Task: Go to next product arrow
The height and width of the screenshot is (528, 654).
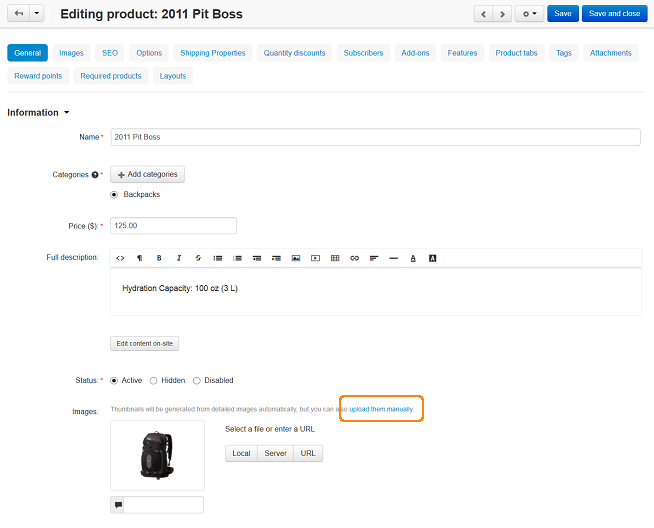Action: (x=502, y=14)
